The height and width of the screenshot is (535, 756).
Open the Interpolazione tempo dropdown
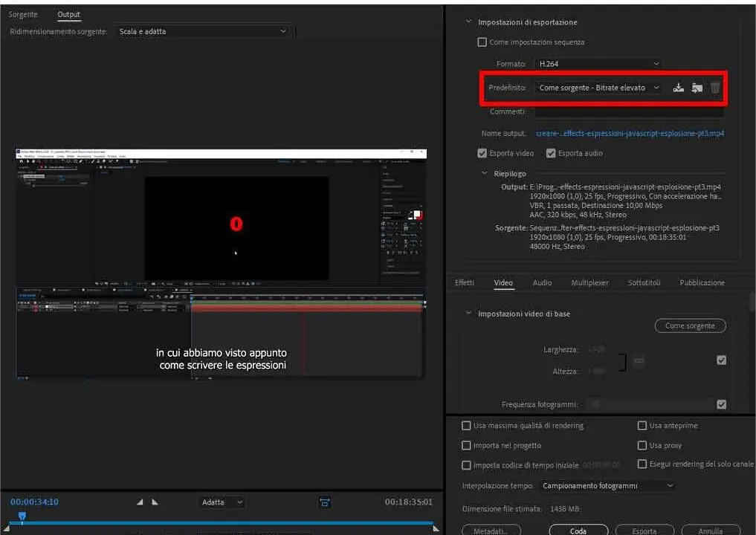[x=607, y=486]
